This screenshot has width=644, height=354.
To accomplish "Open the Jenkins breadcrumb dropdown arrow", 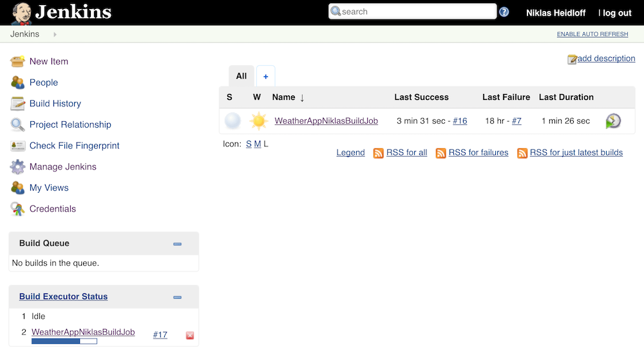I will point(55,35).
